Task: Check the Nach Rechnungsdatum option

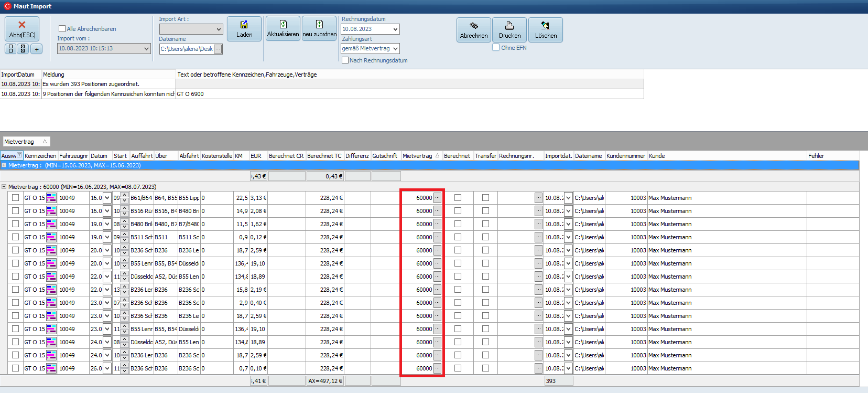Action: click(x=345, y=60)
